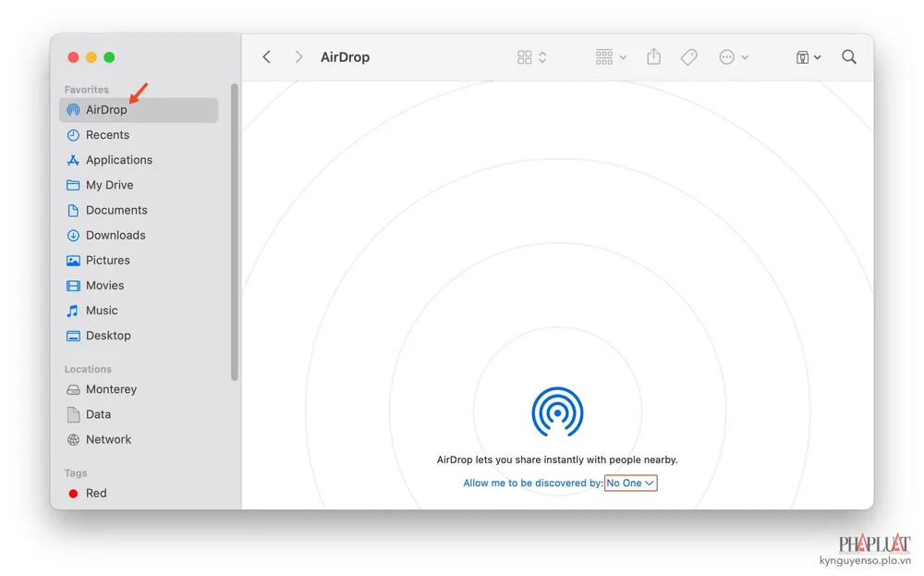Image resolution: width=924 pixels, height=576 pixels.
Task: Open Recents from the sidebar
Action: [x=107, y=134]
